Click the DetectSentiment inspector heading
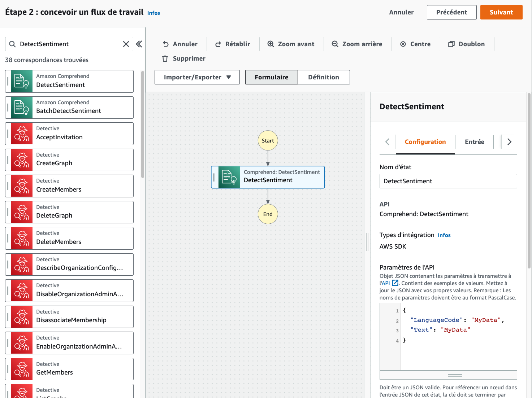The image size is (532, 398). 412,107
